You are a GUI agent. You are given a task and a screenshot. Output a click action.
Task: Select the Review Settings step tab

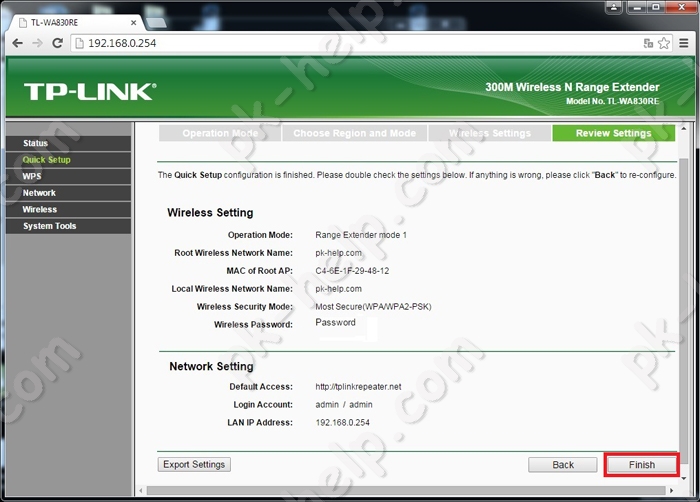(613, 133)
